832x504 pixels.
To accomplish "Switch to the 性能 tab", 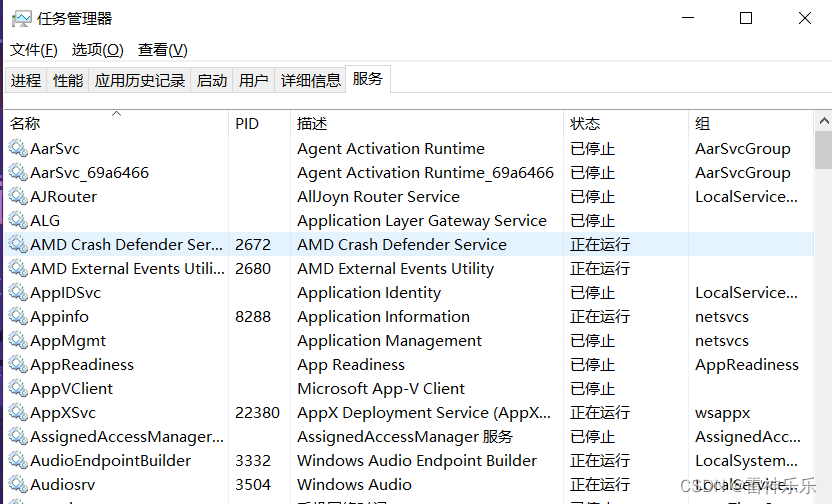I will click(68, 80).
